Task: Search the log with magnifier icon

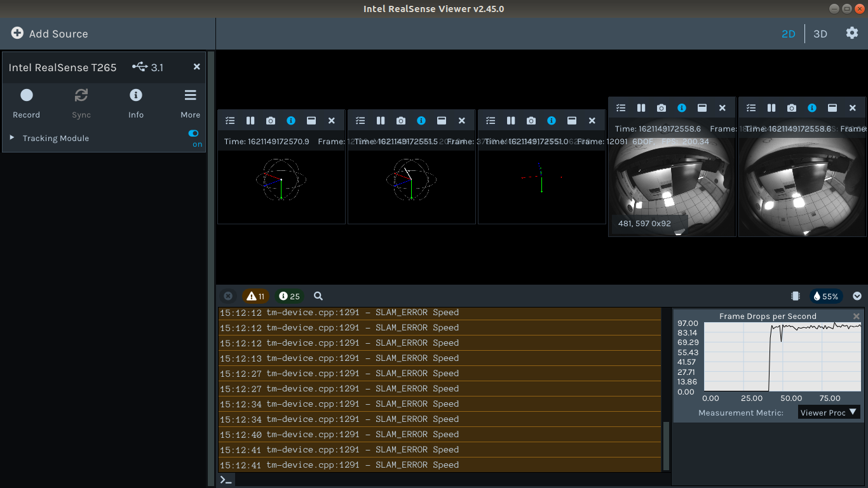Action: (318, 296)
